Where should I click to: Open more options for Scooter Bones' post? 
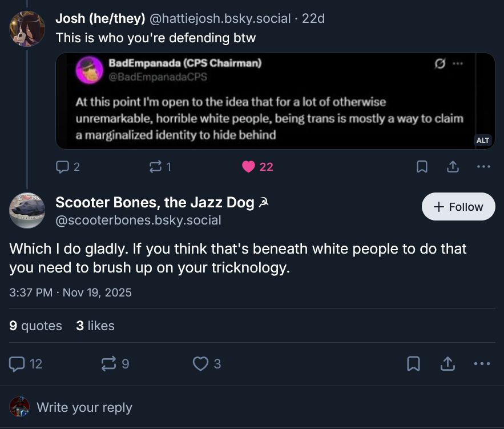482,363
